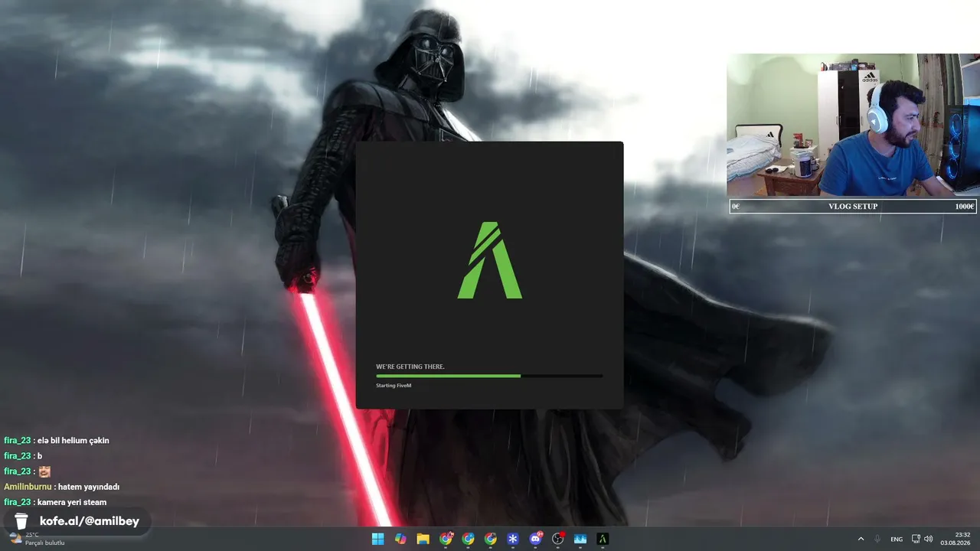Switch to OBS Studio in the taskbar

click(x=558, y=539)
